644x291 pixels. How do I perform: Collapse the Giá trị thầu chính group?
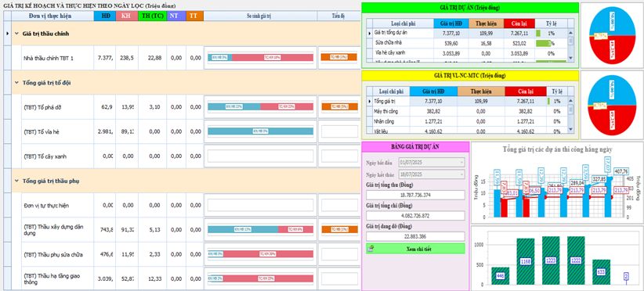pyautogui.click(x=16, y=34)
